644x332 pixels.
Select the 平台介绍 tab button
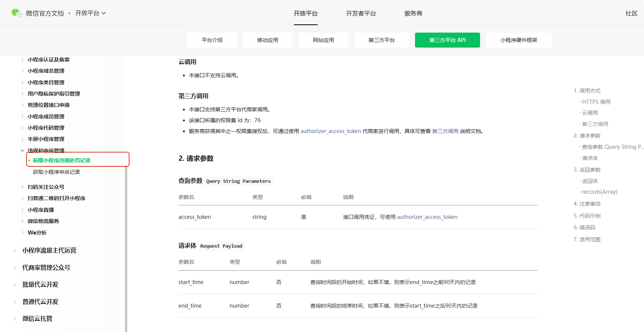212,40
